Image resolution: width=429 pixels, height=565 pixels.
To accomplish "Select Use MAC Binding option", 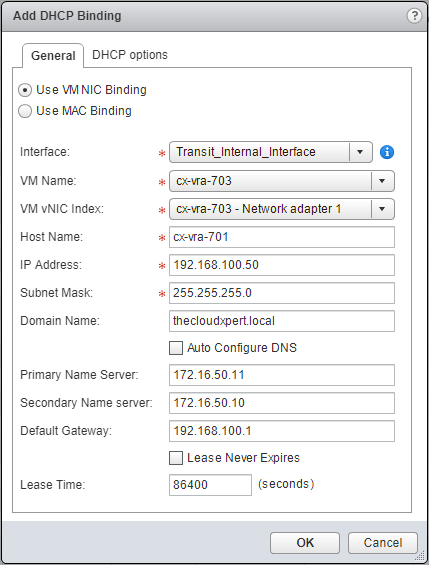I will (25, 111).
